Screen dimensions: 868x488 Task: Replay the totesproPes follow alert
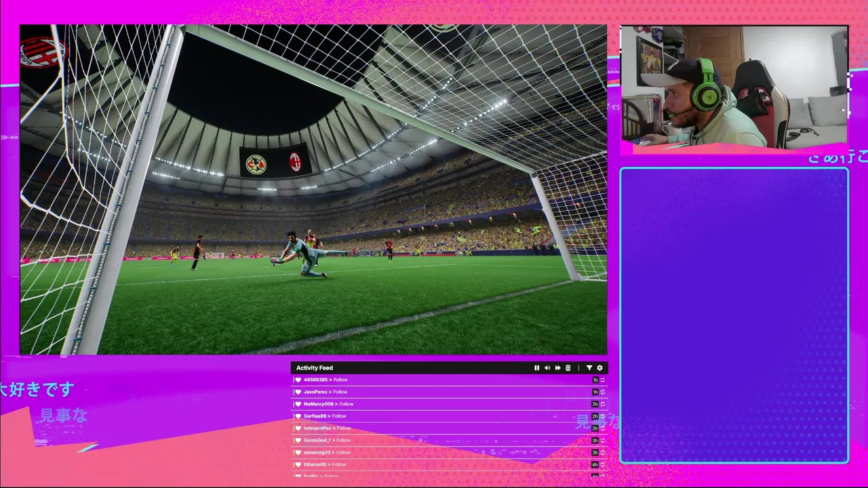click(x=602, y=428)
